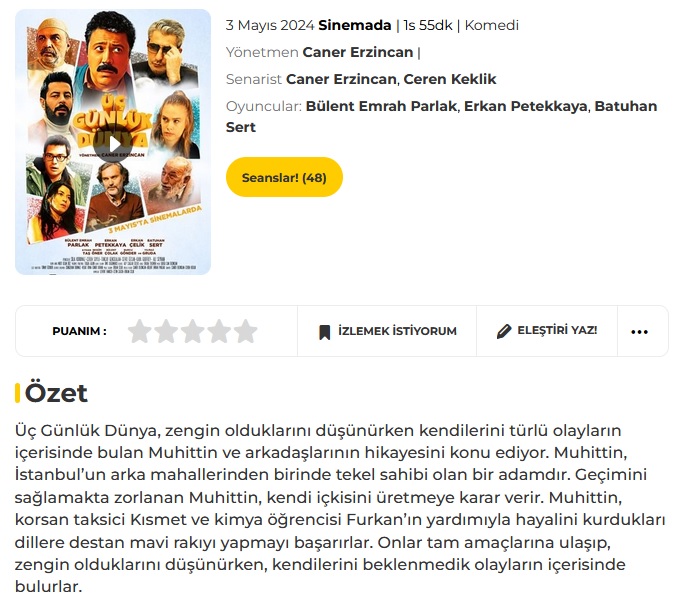
Task: Open screenwriter Ceren Keklik's page
Action: coord(449,79)
